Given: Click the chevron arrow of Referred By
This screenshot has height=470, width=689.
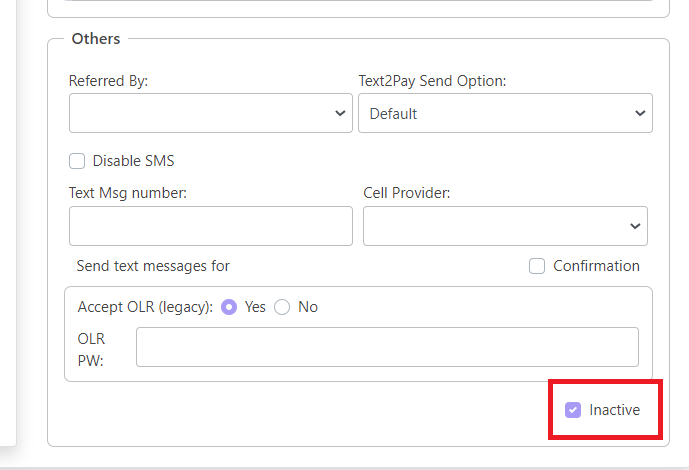Looking at the screenshot, I should [340, 113].
